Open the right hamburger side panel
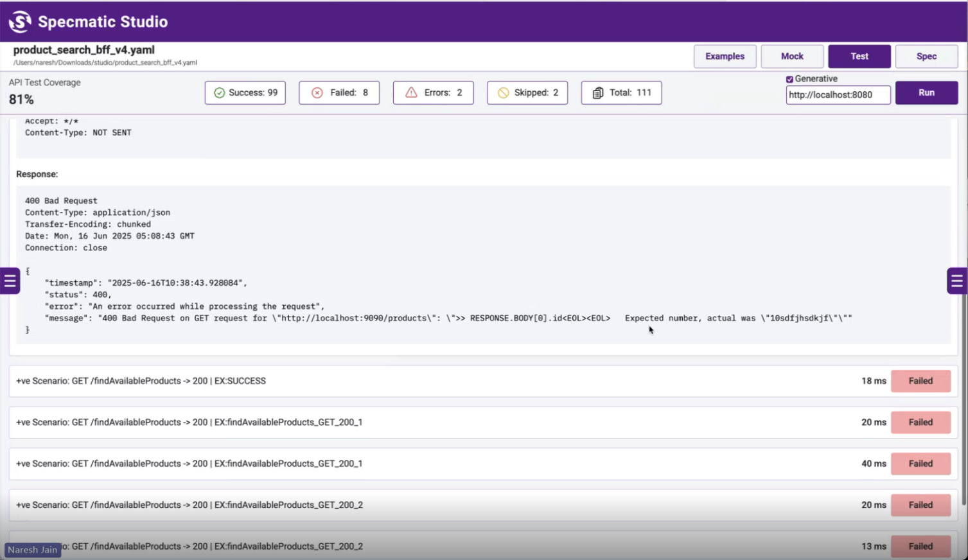This screenshot has height=560, width=968. 957,281
